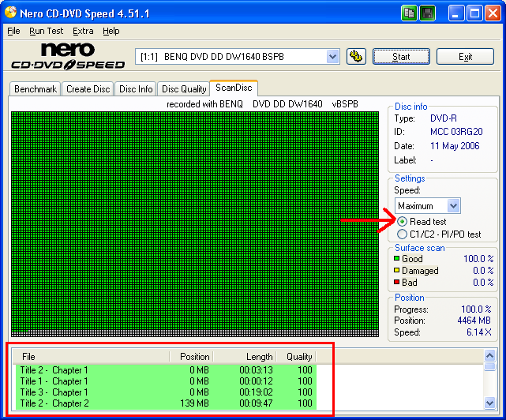This screenshot has height=420, width=506.
Task: Click the Nero CD-DVD Speed logo
Action: 67,57
